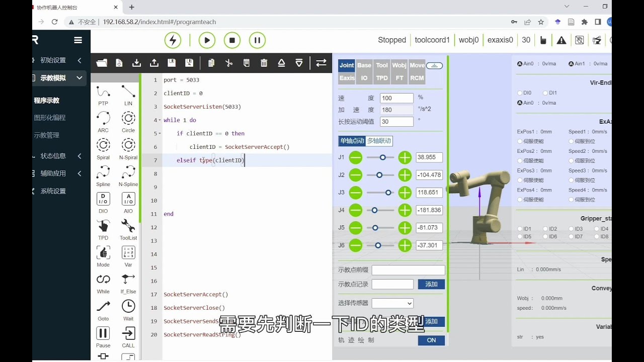Click 添加 next to 示教点记录
The image size is (644, 362).
(431, 284)
